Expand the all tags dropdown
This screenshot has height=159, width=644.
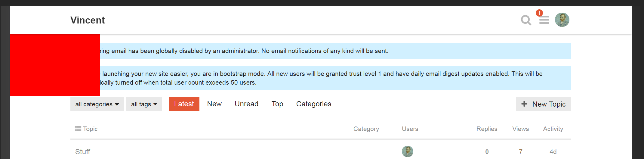click(x=144, y=104)
